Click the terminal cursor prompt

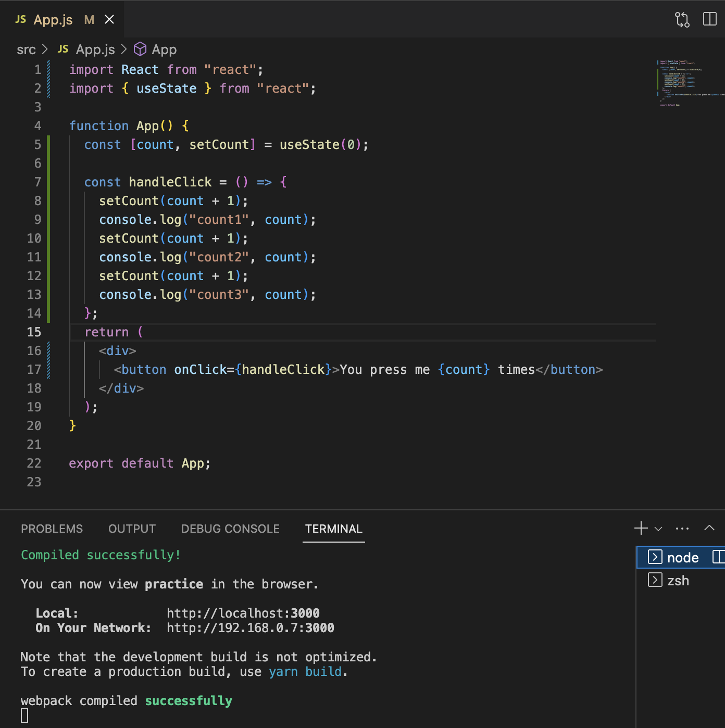coord(24,716)
